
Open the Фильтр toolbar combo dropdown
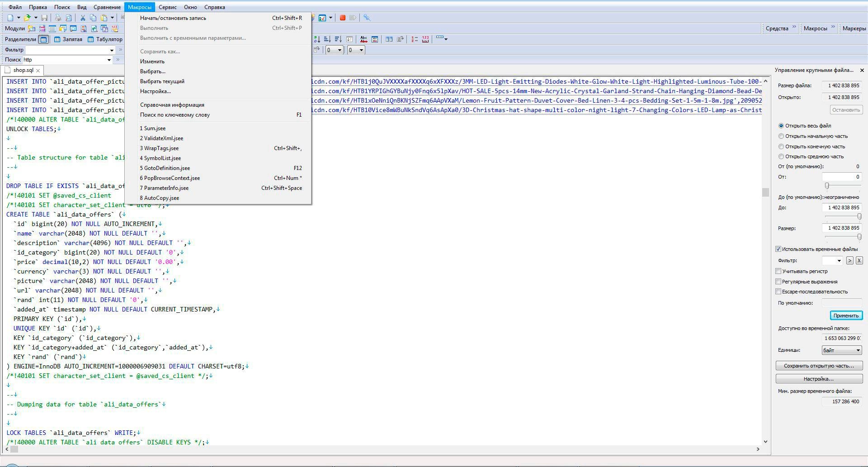[112, 50]
